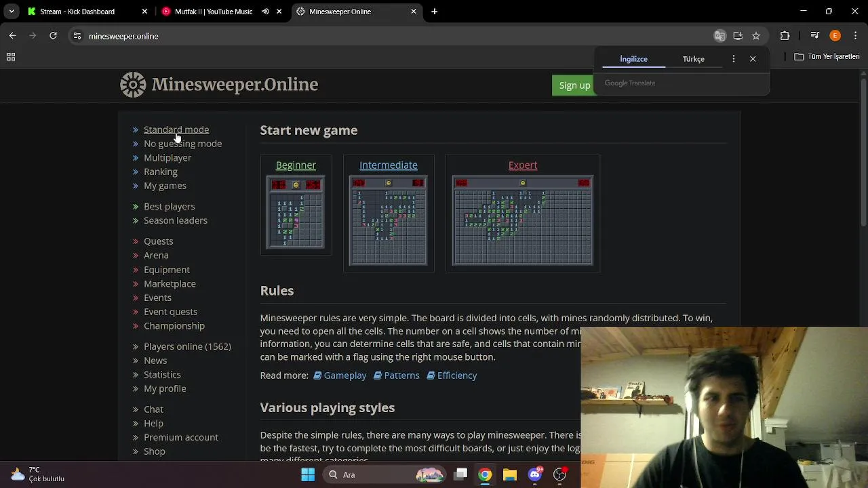The image size is (868, 488).
Task: View Best players list
Action: pos(169,207)
